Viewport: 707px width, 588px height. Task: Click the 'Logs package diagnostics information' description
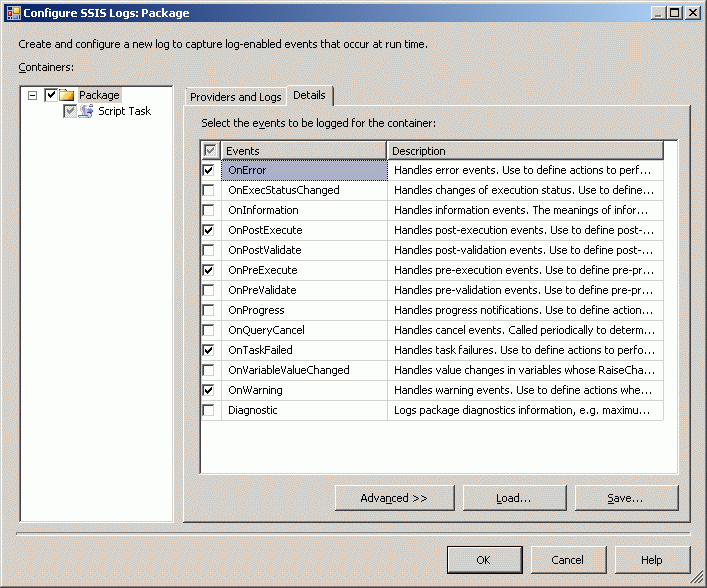(x=525, y=410)
